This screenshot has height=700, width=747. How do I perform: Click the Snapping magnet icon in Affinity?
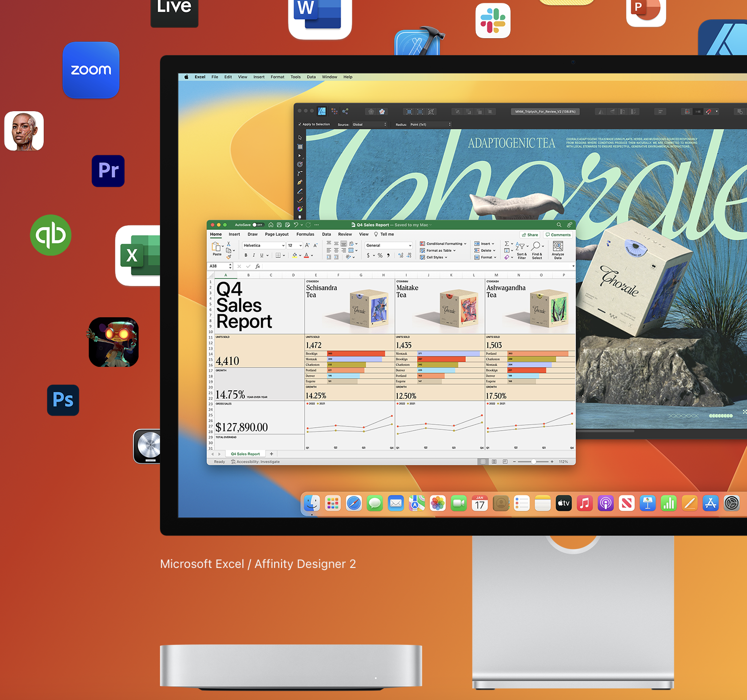click(x=708, y=111)
